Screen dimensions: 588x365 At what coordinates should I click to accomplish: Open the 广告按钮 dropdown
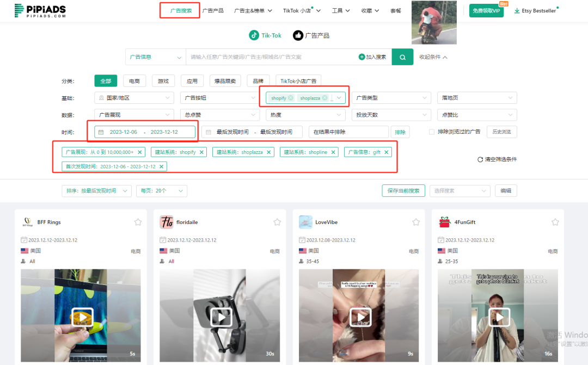219,98
